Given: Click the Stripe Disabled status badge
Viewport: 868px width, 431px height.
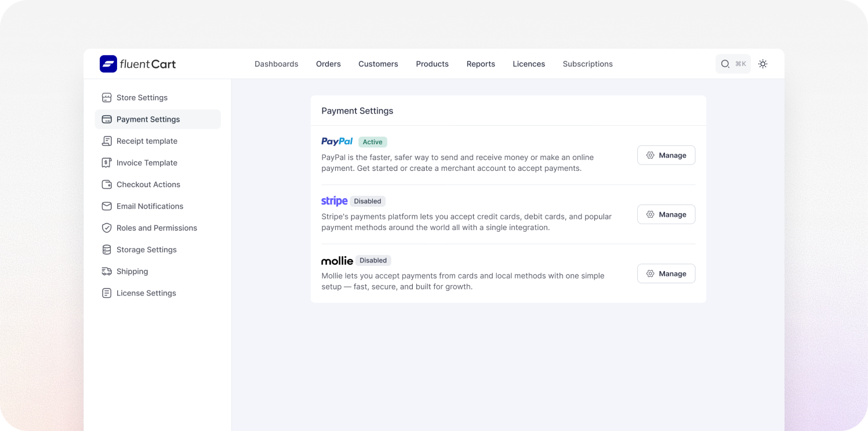Looking at the screenshot, I should click(368, 201).
